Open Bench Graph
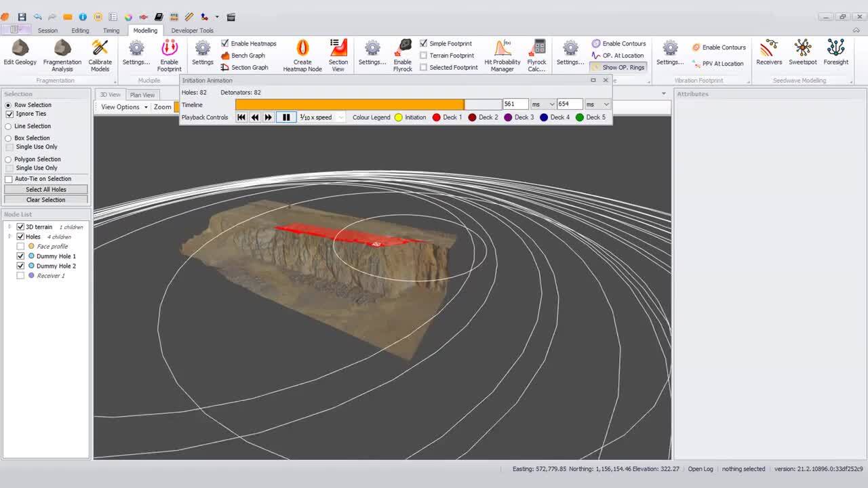This screenshot has width=868, height=488. tap(243, 56)
